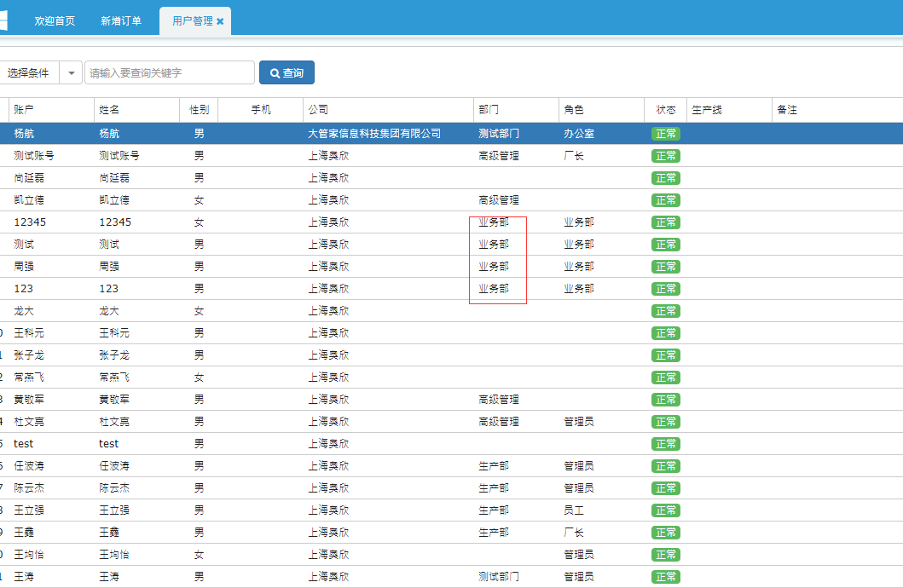Click the 手机 column header

click(x=261, y=110)
